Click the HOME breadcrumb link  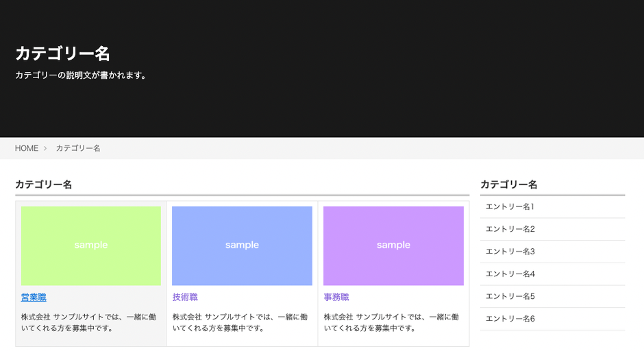point(27,148)
